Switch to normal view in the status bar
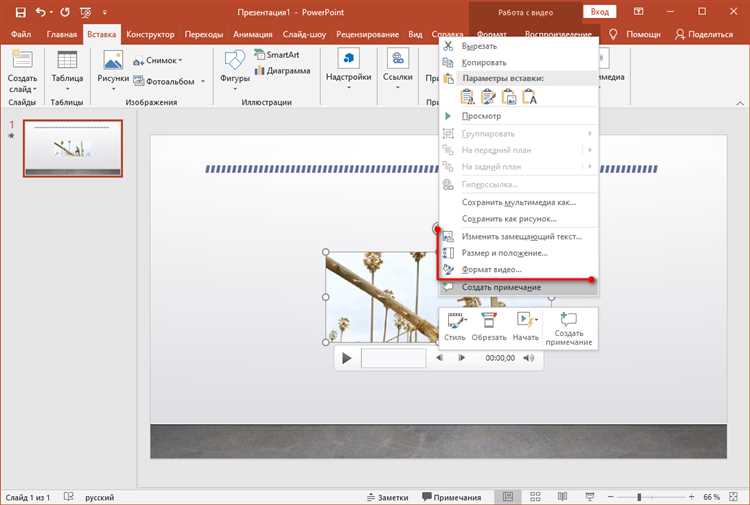Viewport: 750px width, 505px height. point(508,497)
